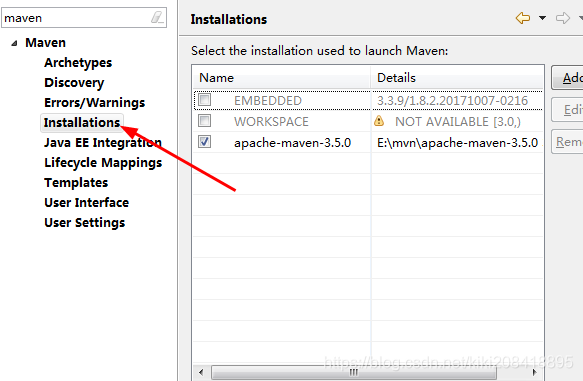583x381 pixels.
Task: Go forward using the forward arrow
Action: click(563, 18)
